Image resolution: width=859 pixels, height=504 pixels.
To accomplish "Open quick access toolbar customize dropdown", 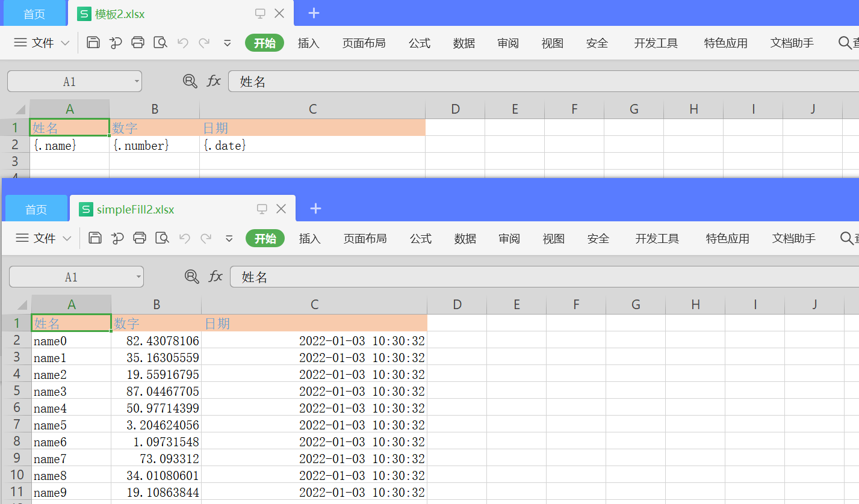I will [x=227, y=42].
